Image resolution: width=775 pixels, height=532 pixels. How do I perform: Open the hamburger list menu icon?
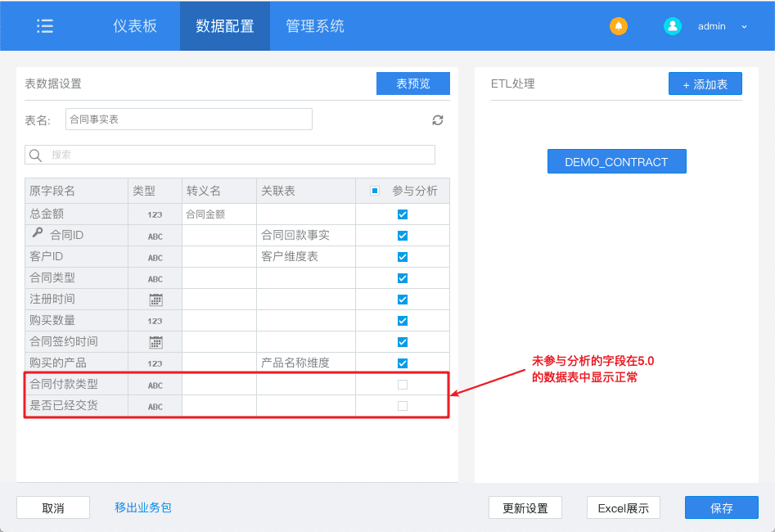(45, 25)
